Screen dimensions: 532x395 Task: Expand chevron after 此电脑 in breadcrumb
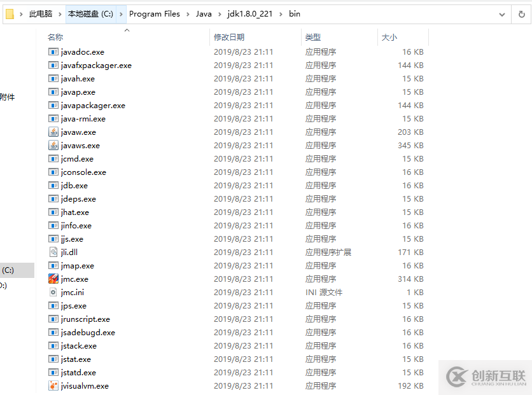[x=60, y=14]
